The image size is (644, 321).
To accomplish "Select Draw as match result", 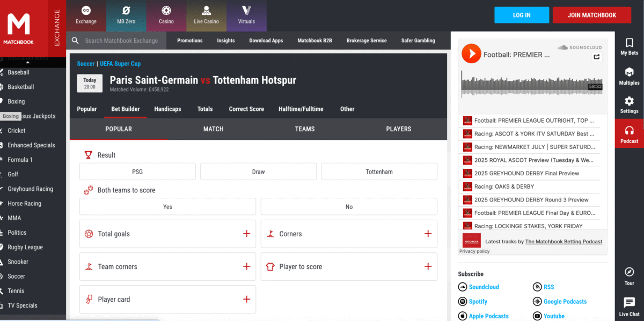I will pyautogui.click(x=258, y=172).
